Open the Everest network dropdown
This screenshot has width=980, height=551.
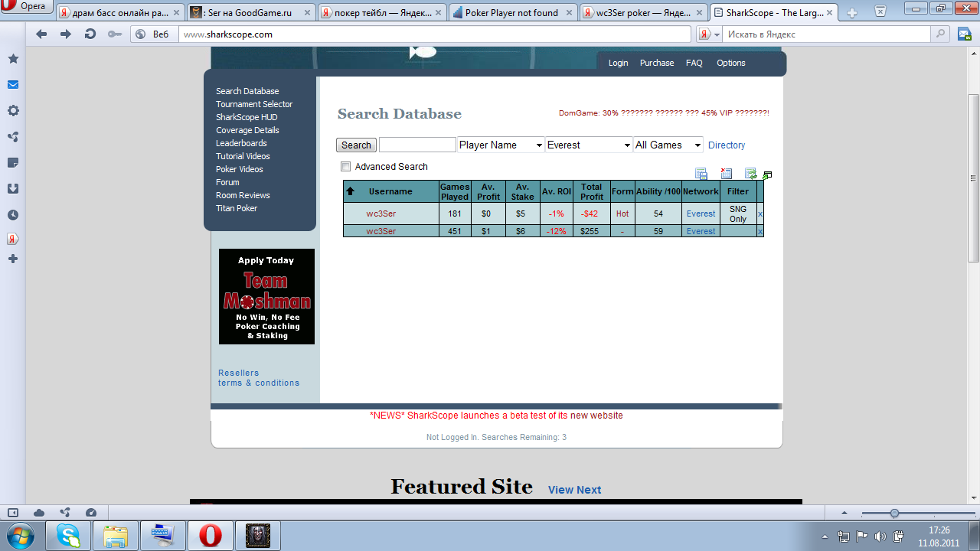point(589,145)
